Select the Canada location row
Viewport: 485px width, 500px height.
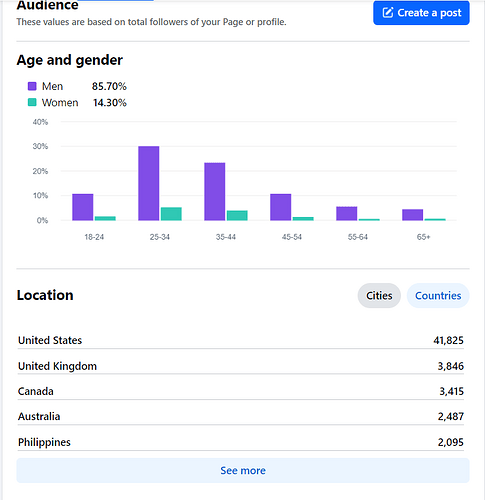(x=241, y=391)
